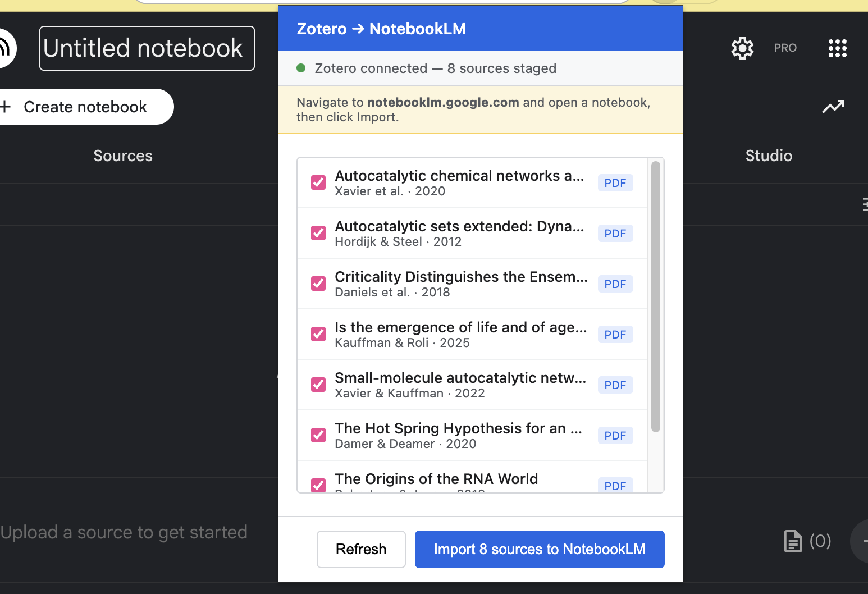Open the PDF for Xavier et al. 2020
The width and height of the screenshot is (868, 594).
(x=615, y=182)
